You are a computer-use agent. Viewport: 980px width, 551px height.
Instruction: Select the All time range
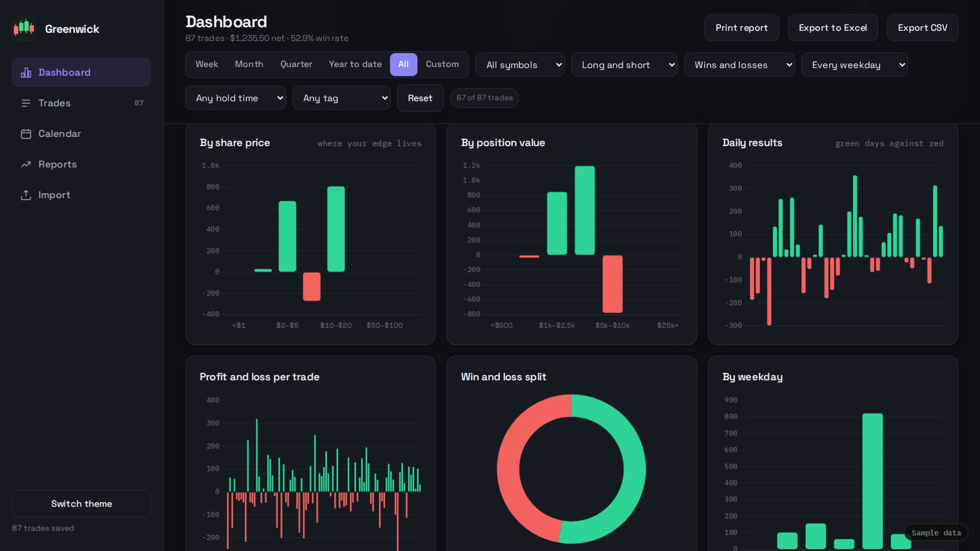[x=403, y=64]
